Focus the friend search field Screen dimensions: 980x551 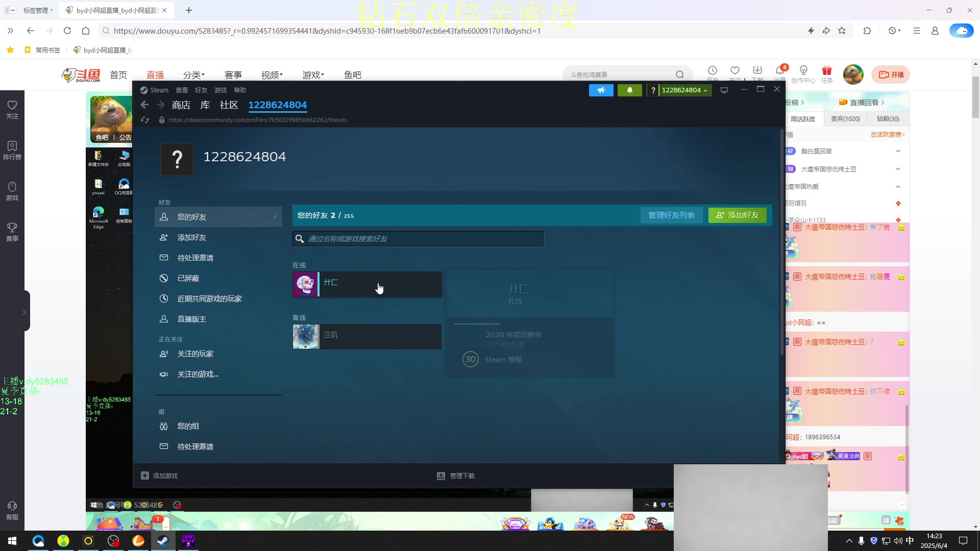click(418, 239)
